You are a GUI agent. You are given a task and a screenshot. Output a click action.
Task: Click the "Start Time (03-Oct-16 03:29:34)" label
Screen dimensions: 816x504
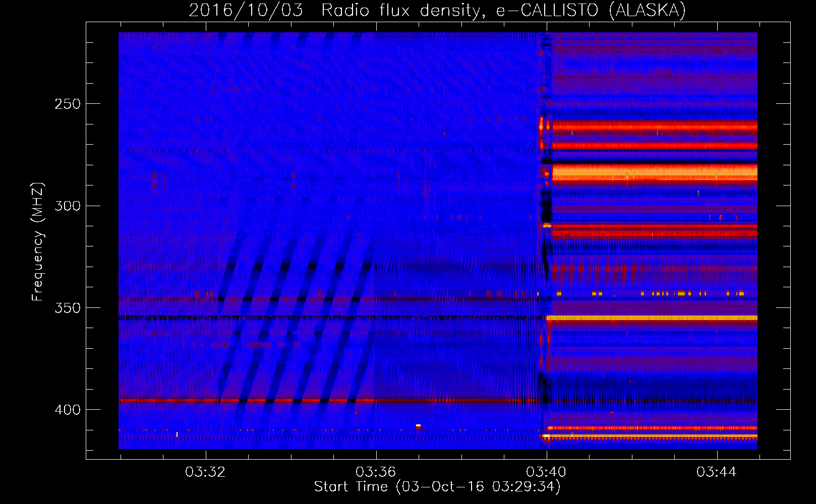point(437,487)
